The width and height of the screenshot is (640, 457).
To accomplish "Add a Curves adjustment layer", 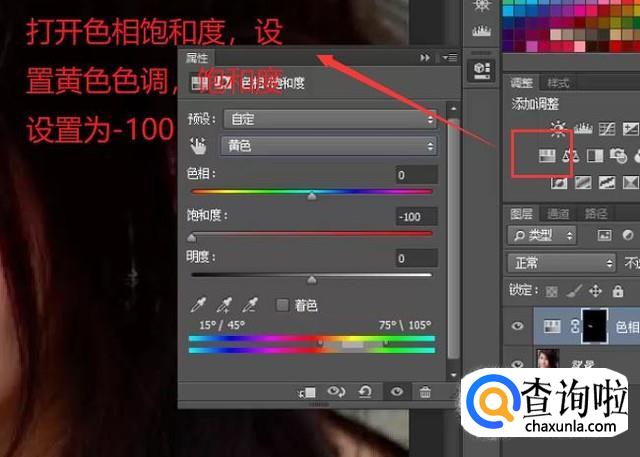I will point(607,129).
